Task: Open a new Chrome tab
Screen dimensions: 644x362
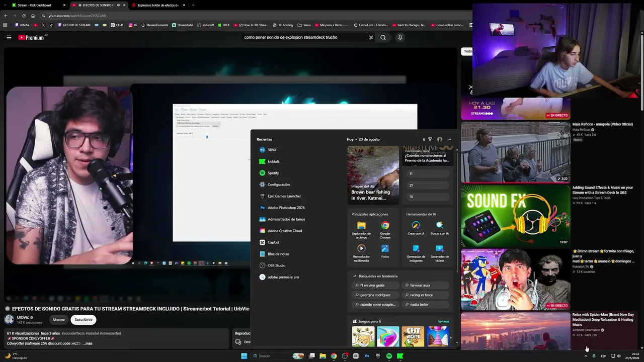Action: (193, 5)
